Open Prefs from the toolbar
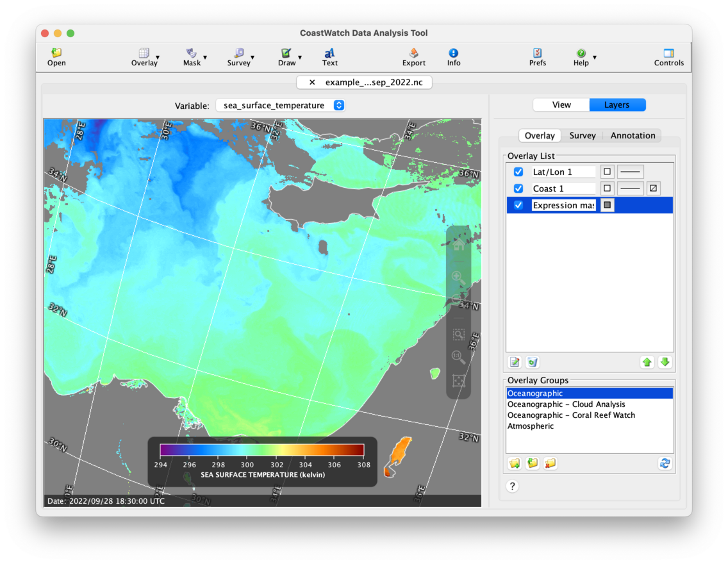Viewport: 728px width, 564px height. pos(538,54)
